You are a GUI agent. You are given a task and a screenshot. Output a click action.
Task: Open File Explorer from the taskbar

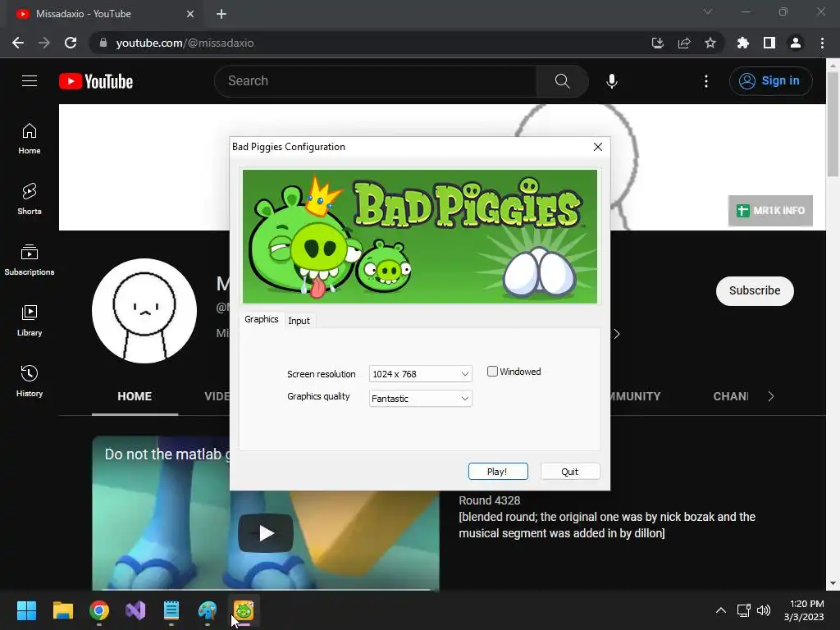click(x=62, y=610)
